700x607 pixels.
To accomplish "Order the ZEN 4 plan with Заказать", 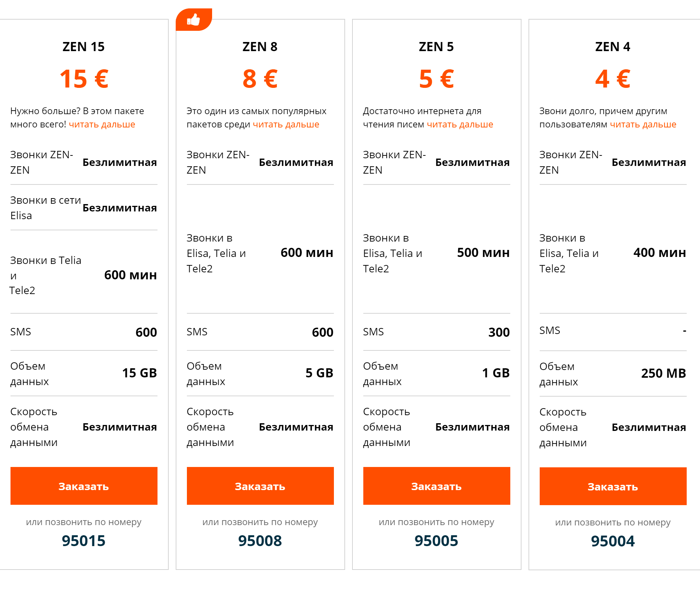I will point(613,486).
